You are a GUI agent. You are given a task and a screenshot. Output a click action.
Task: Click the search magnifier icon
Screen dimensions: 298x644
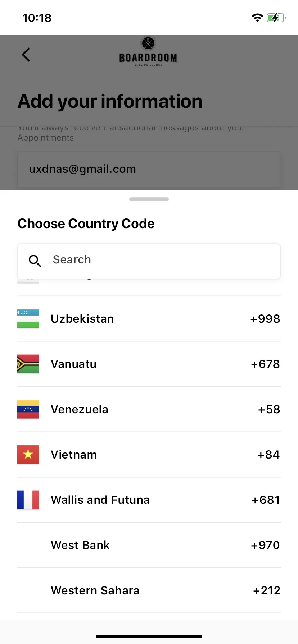(35, 261)
